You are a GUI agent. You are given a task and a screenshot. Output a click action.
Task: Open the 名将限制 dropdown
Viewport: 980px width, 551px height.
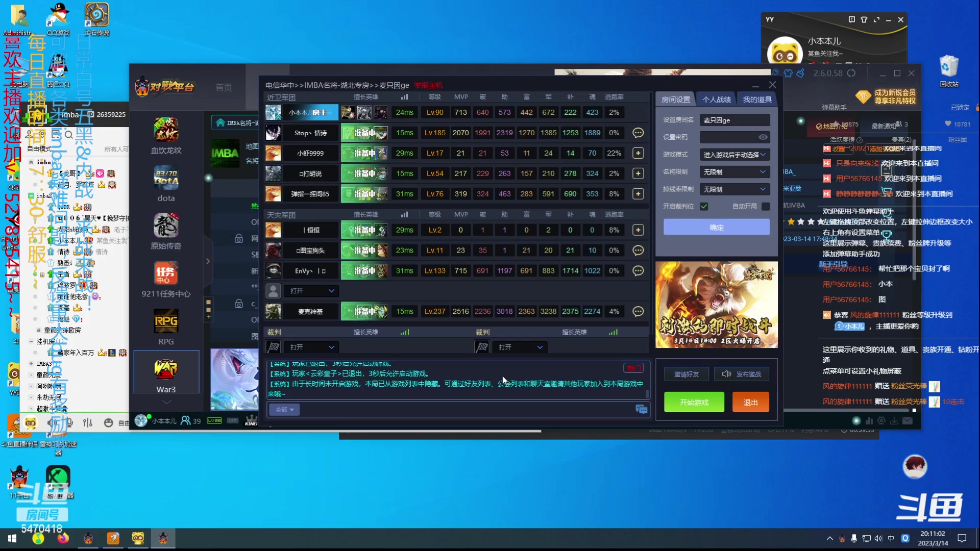[734, 172]
